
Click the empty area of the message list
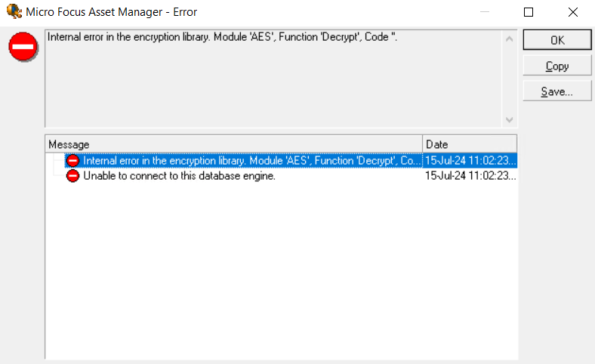(x=279, y=272)
